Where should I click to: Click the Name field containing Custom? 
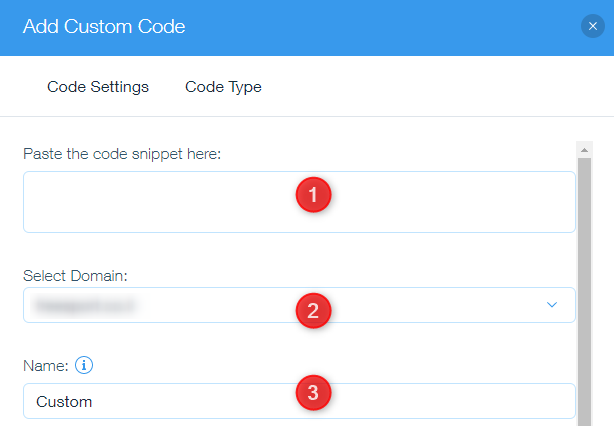click(x=150, y=402)
